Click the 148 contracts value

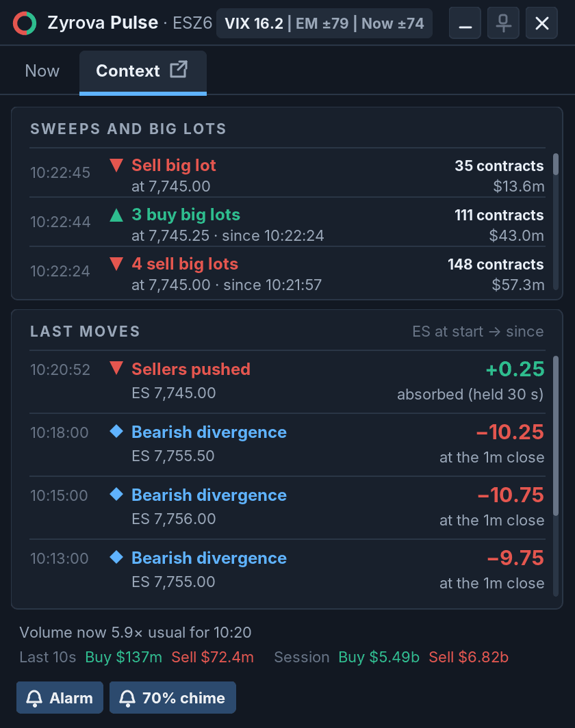(496, 264)
